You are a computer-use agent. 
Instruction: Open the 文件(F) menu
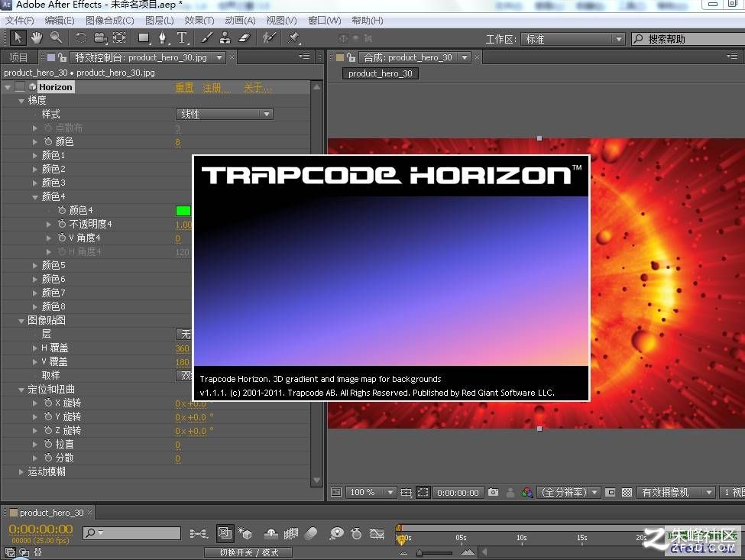[x=19, y=21]
